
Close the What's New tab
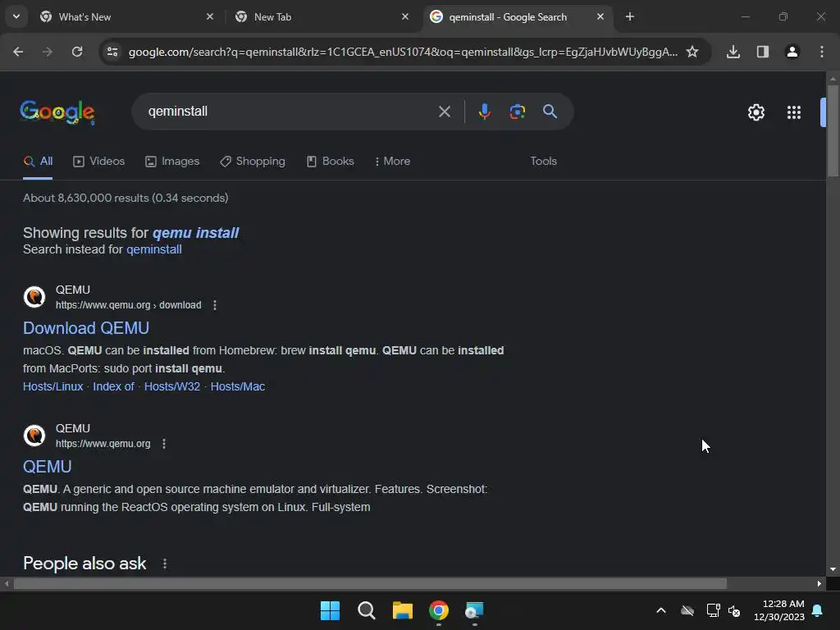click(210, 16)
